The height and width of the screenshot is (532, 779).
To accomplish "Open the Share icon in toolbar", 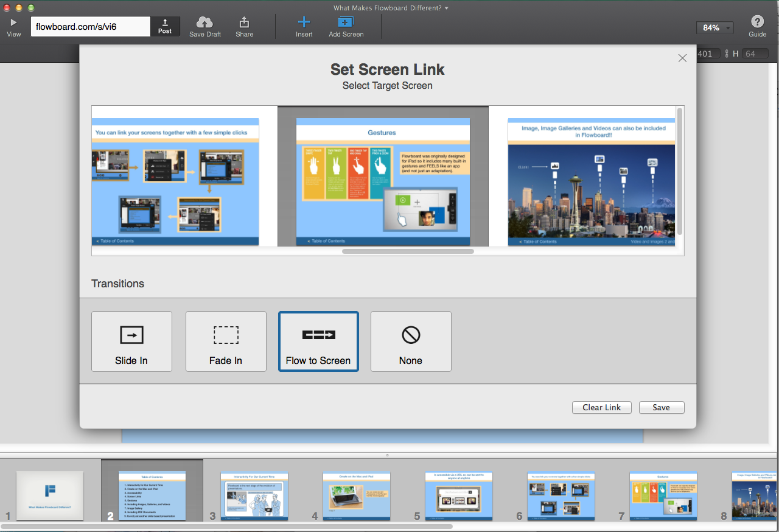I will point(244,23).
